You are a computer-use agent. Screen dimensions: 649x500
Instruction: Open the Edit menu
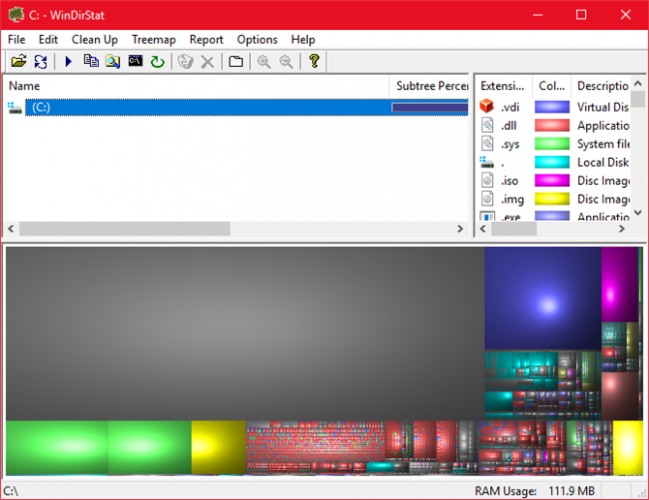tap(48, 40)
